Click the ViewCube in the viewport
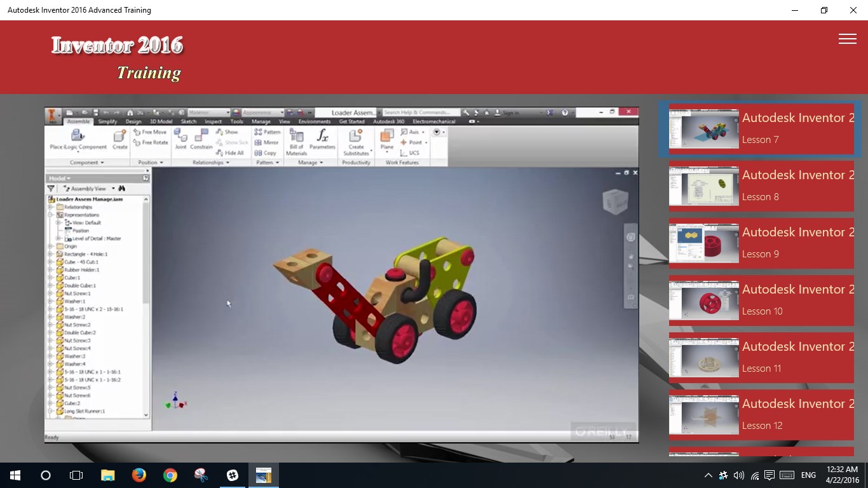This screenshot has width=868, height=488. click(x=614, y=201)
